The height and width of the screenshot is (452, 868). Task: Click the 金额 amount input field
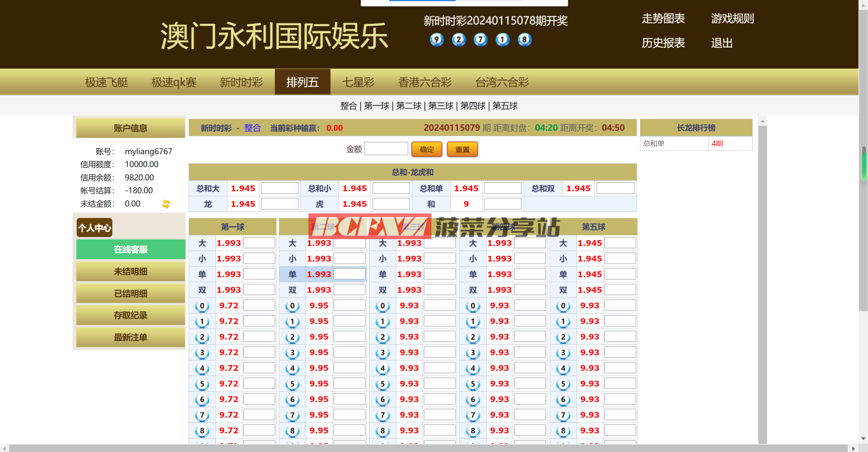[386, 149]
